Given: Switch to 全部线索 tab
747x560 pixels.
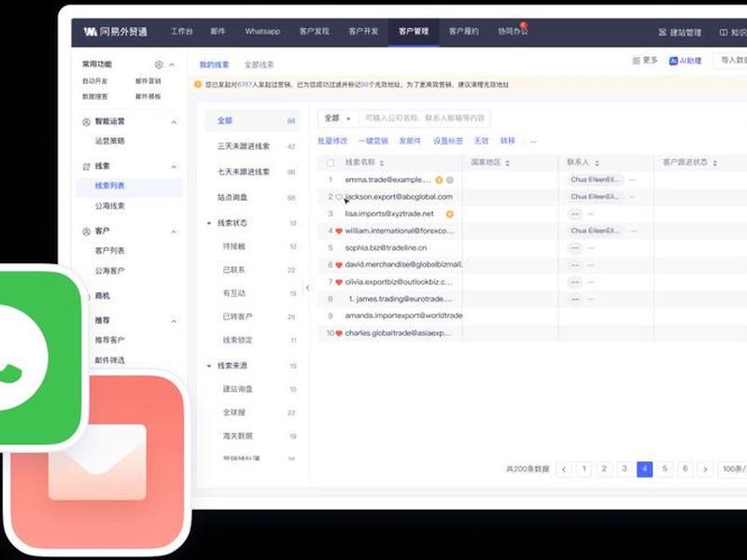Looking at the screenshot, I should click(260, 64).
